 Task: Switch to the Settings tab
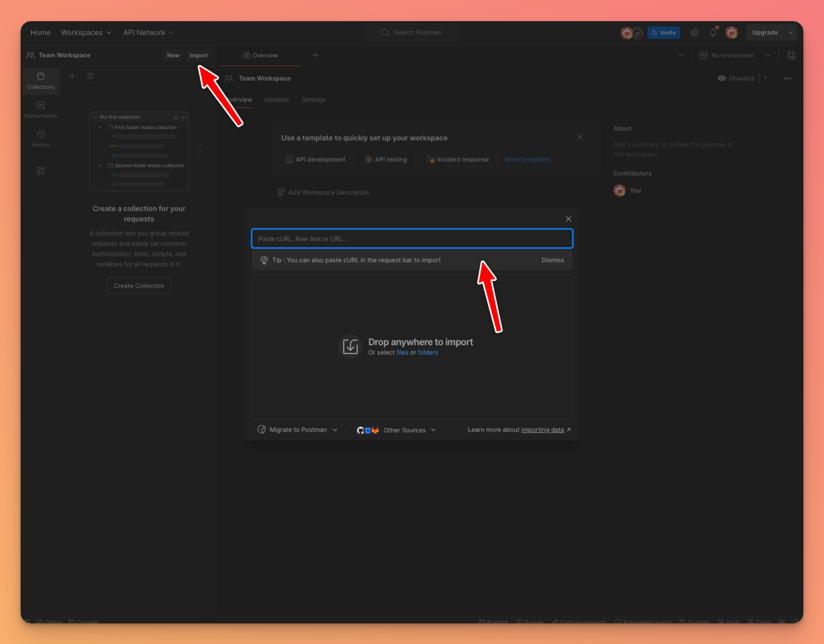313,100
